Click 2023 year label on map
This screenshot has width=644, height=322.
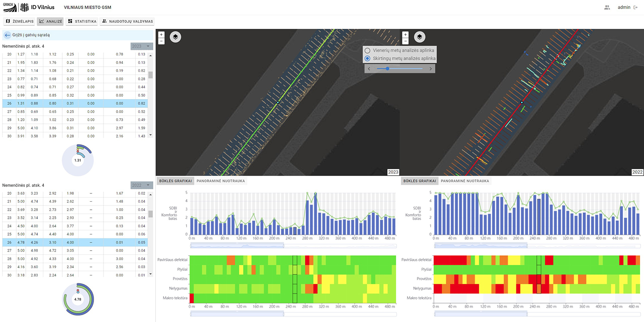(x=393, y=172)
